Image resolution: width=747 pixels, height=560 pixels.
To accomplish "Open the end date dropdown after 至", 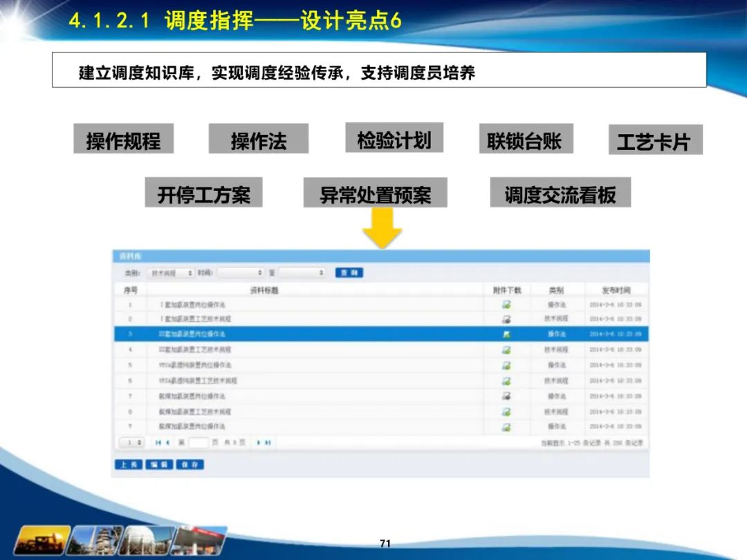I will click(x=302, y=273).
